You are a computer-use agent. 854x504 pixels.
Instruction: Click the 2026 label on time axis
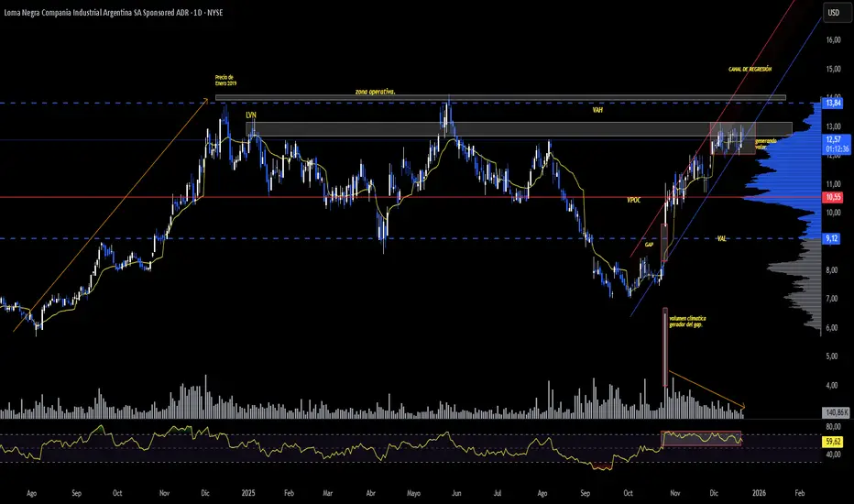(x=759, y=493)
